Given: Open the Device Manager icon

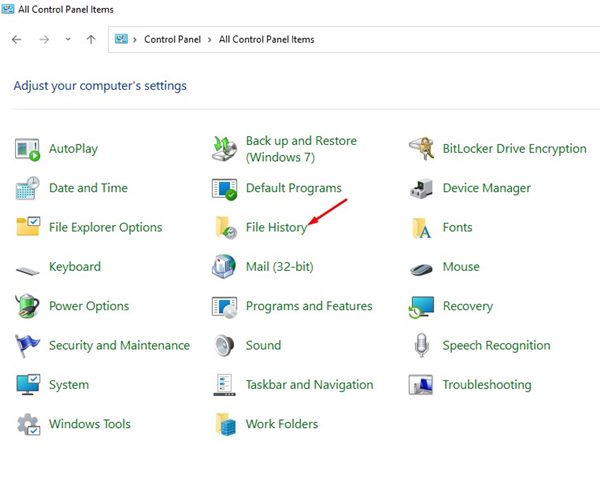Looking at the screenshot, I should (422, 188).
